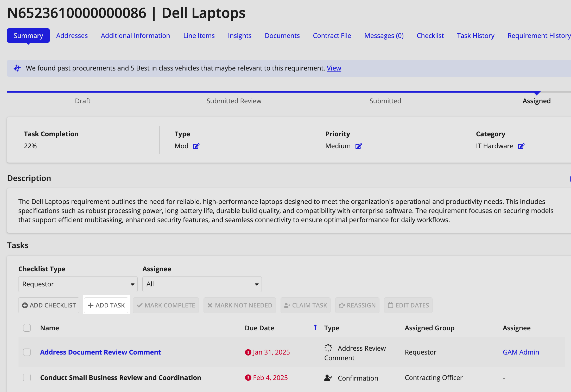Open Address Document Review Comment task
The height and width of the screenshot is (392, 571).
[100, 352]
